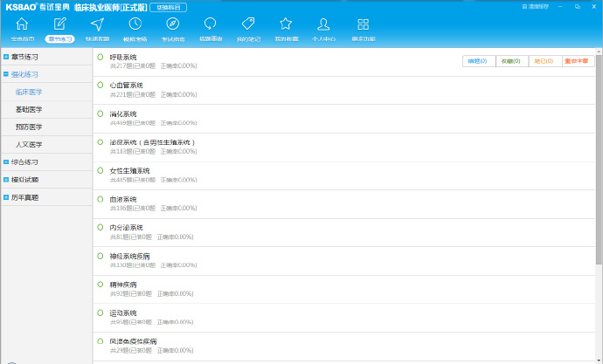The width and height of the screenshot is (603, 364).
Task: Open the 错题重做 redo icon
Action: (x=211, y=24)
